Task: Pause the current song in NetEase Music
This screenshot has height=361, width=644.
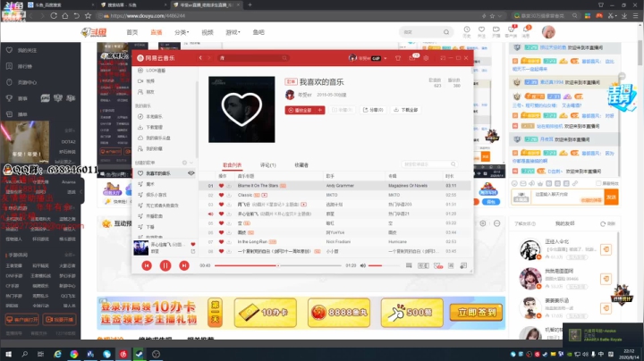Action: [x=165, y=265]
